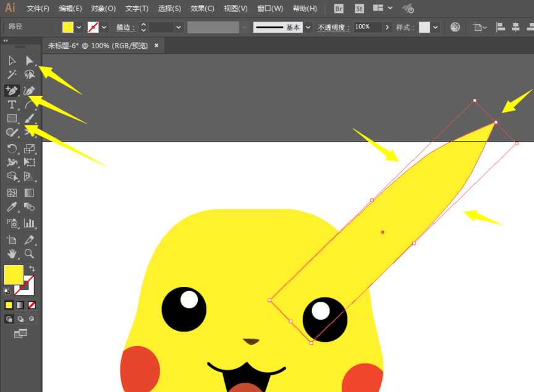Open the 效果(C) menu

click(x=202, y=9)
